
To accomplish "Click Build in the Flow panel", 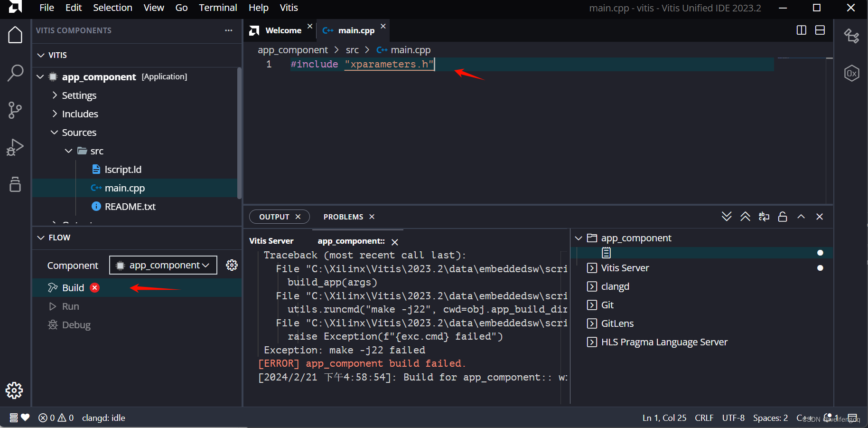I will point(73,287).
